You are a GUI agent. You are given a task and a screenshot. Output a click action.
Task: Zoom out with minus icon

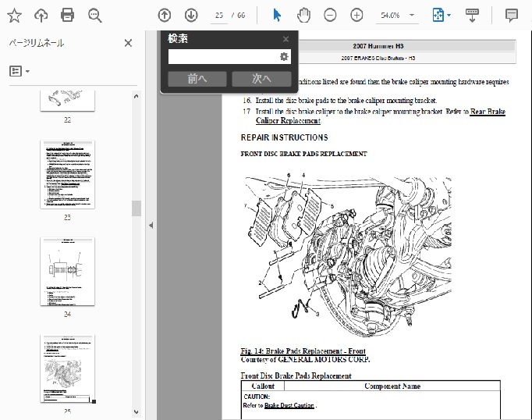pos(330,16)
